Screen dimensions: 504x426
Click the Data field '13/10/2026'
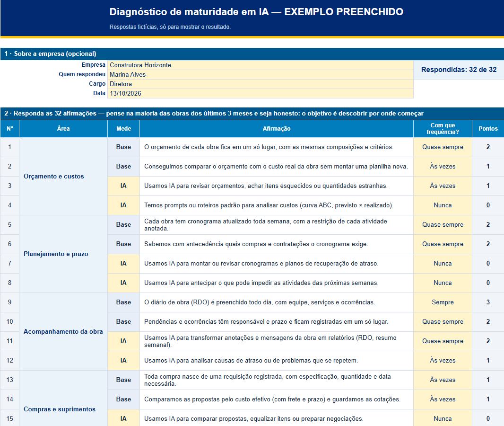tap(261, 93)
